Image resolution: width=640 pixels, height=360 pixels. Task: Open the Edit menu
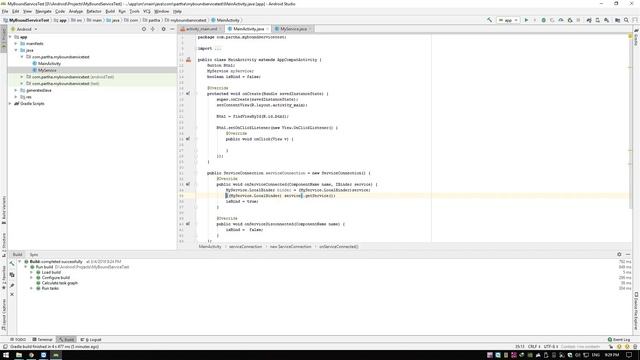(x=16, y=11)
